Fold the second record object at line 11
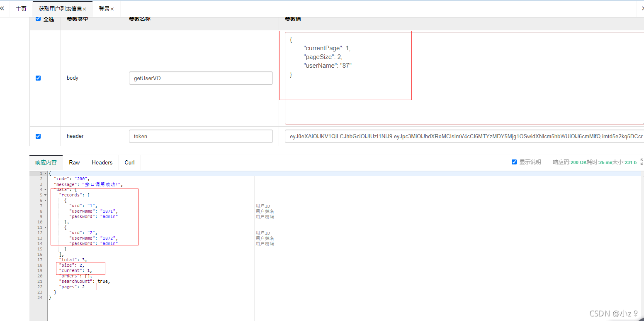 point(45,227)
